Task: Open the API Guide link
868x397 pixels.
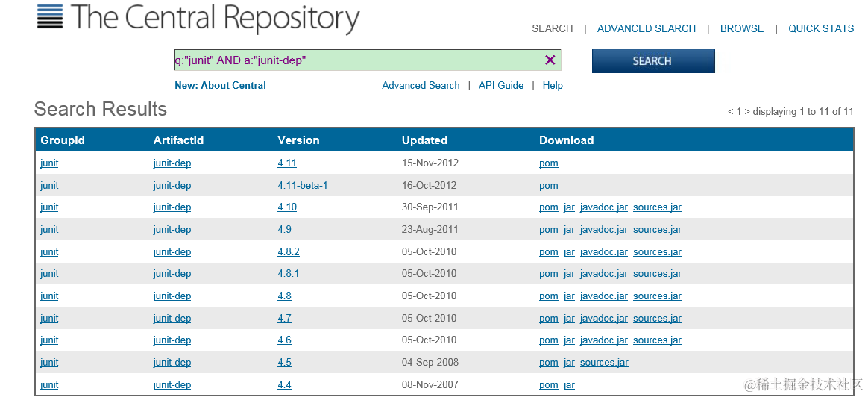Action: click(501, 85)
